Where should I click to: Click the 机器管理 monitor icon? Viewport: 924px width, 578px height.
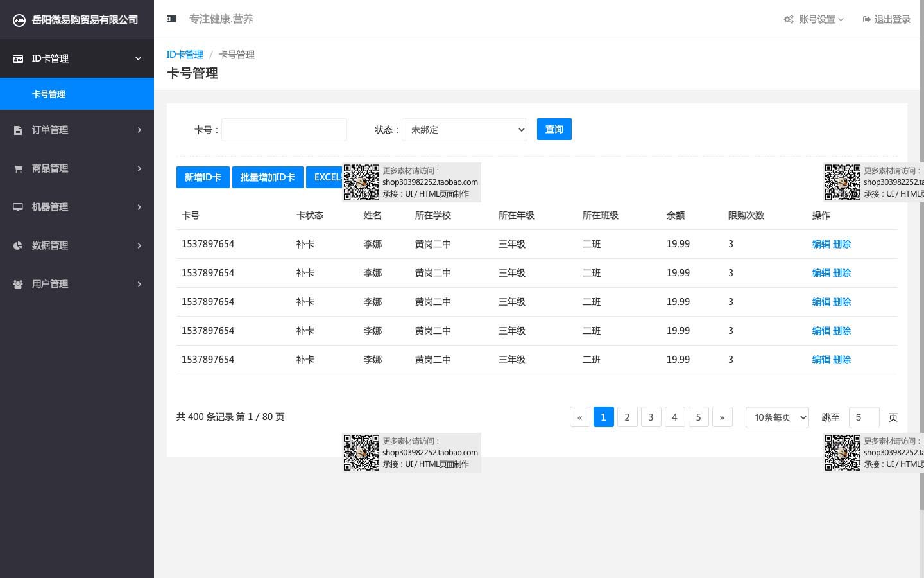(x=18, y=207)
